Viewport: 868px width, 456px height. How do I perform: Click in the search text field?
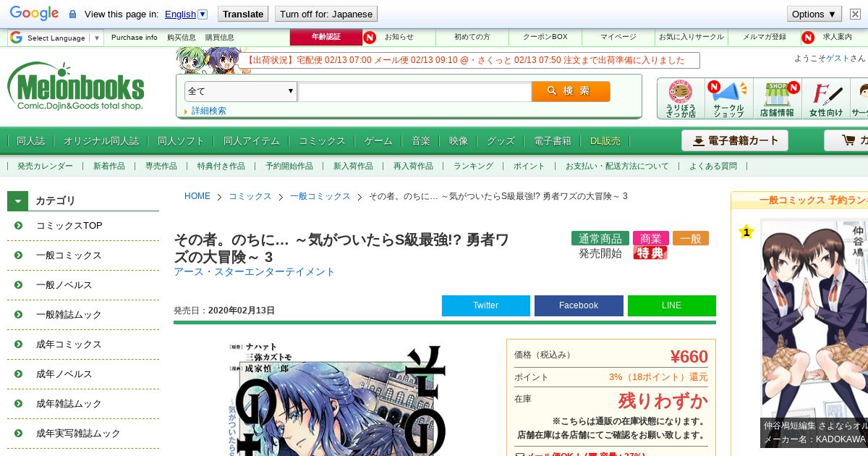pos(415,92)
